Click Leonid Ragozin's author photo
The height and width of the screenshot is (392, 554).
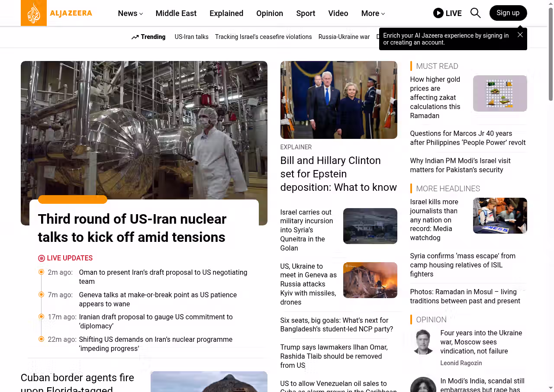[x=423, y=342]
